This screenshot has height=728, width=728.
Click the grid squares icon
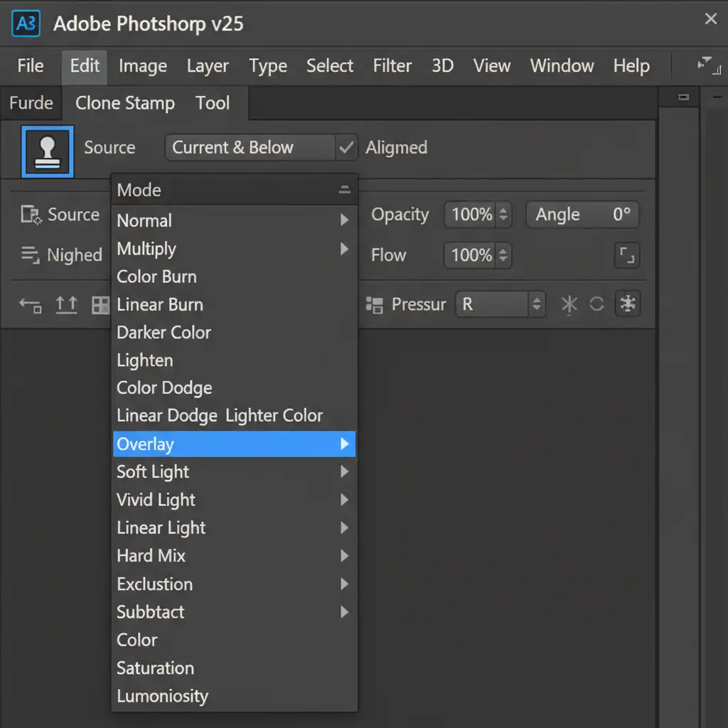[x=101, y=305]
